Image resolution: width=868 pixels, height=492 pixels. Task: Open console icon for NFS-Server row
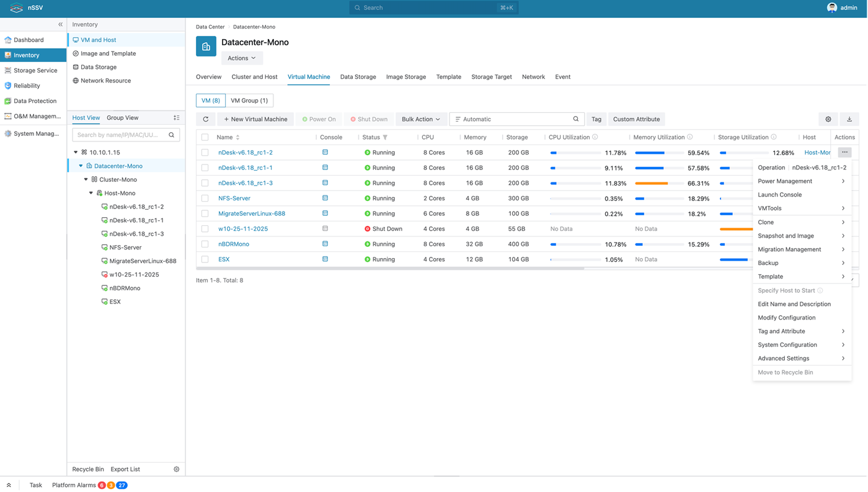(325, 199)
